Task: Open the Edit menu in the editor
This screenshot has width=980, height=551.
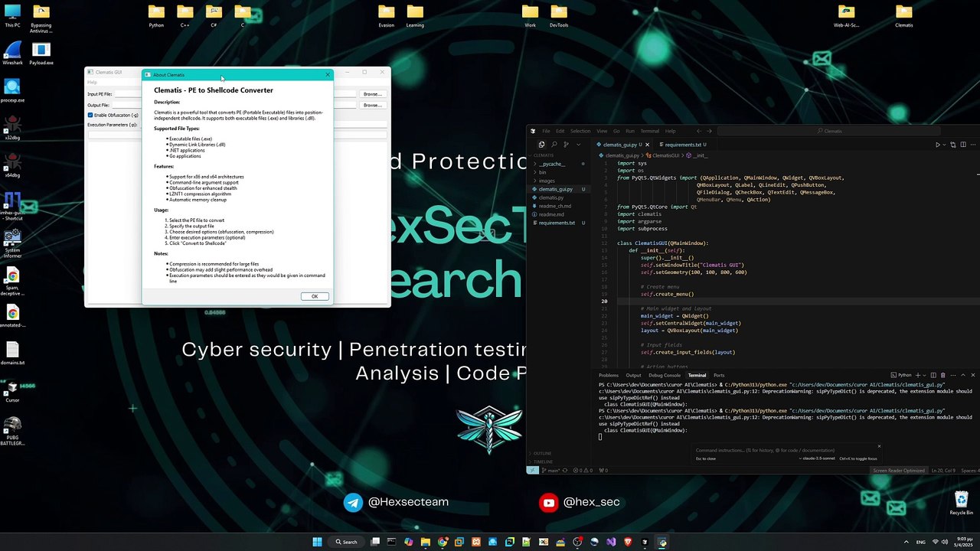Action: click(x=560, y=131)
